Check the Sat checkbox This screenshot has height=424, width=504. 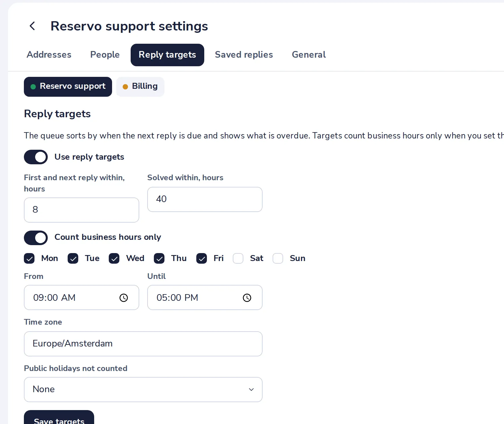[238, 258]
